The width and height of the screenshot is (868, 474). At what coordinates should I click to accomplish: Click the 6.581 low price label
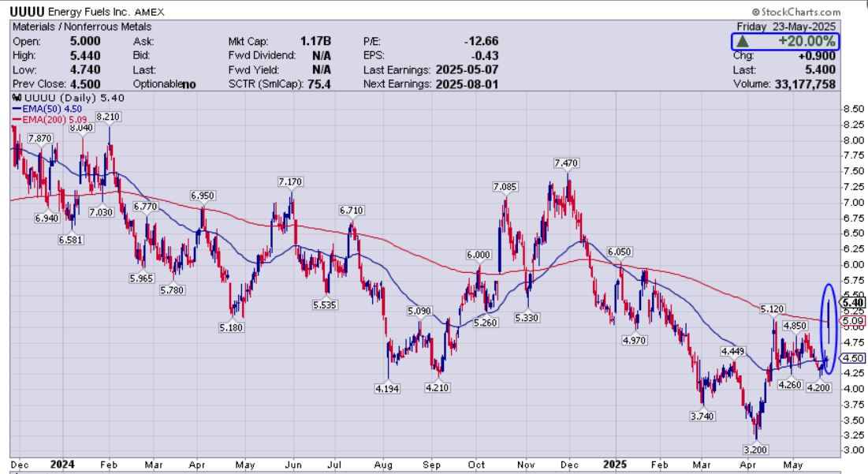point(70,240)
